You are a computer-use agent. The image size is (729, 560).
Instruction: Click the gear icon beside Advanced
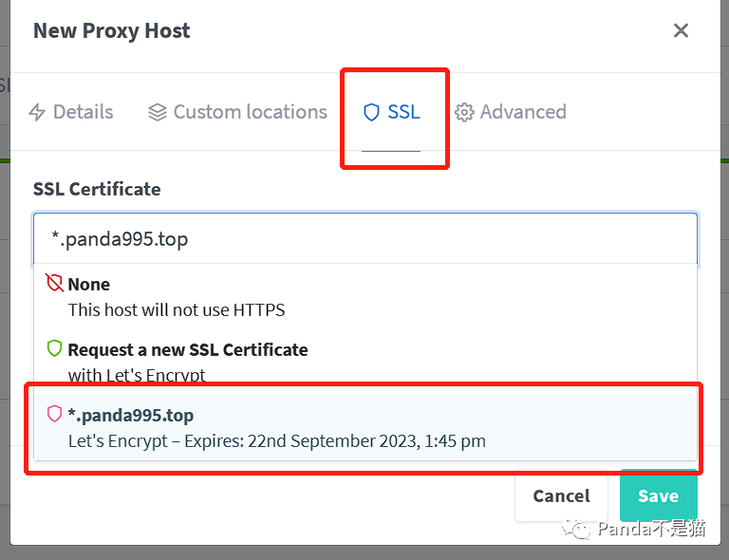tap(464, 112)
